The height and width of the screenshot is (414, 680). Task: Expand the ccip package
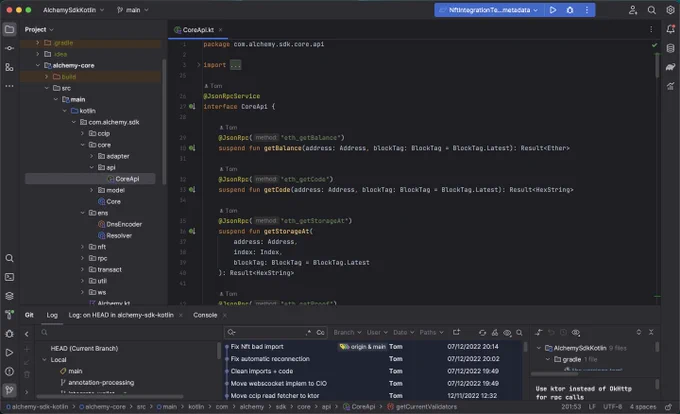[82, 134]
